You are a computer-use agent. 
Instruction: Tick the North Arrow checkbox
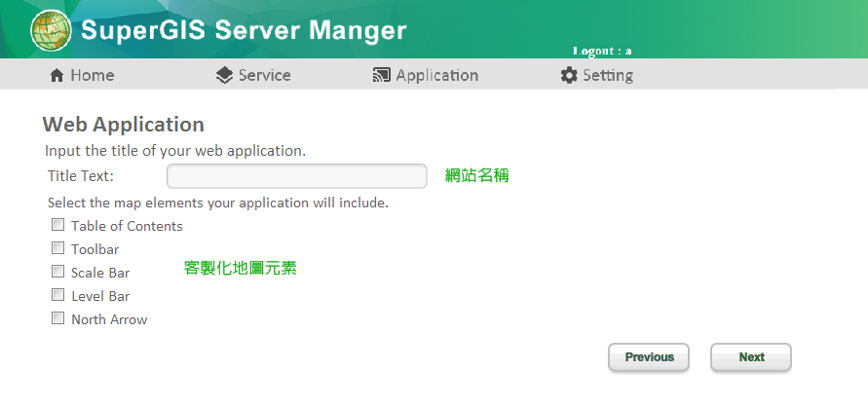click(x=58, y=318)
